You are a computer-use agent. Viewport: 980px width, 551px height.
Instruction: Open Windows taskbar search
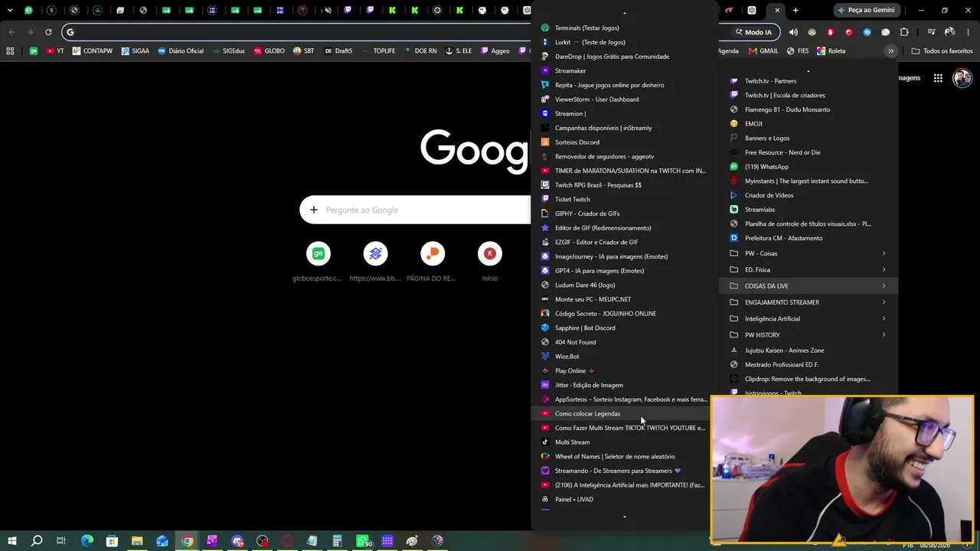click(x=37, y=541)
